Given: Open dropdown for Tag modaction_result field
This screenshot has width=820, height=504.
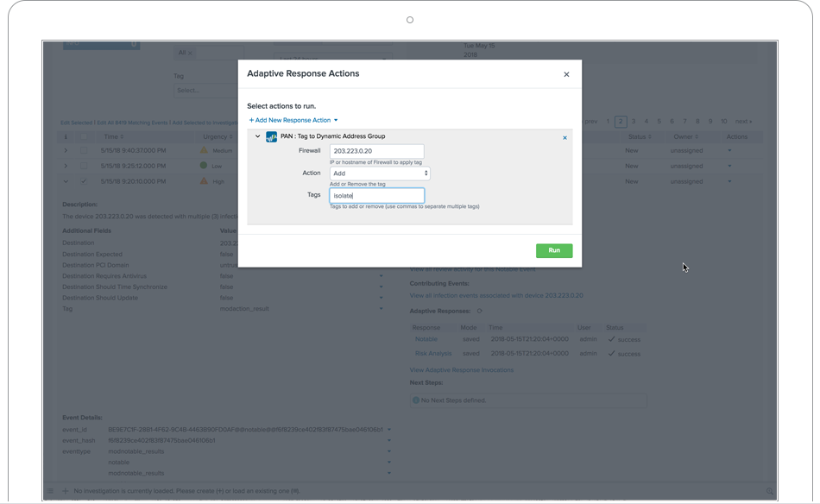Looking at the screenshot, I should pos(382,309).
